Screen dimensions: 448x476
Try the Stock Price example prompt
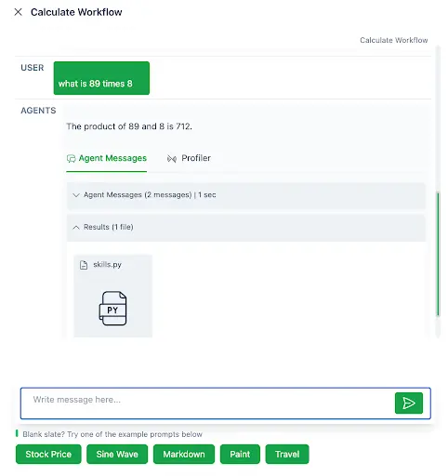[48, 455]
